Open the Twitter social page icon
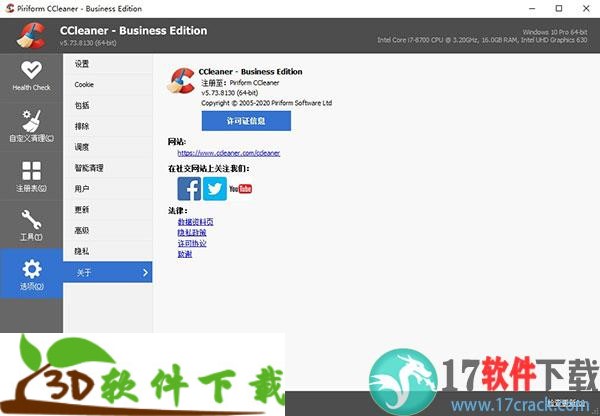Image resolution: width=600 pixels, height=416 pixels. click(x=215, y=188)
